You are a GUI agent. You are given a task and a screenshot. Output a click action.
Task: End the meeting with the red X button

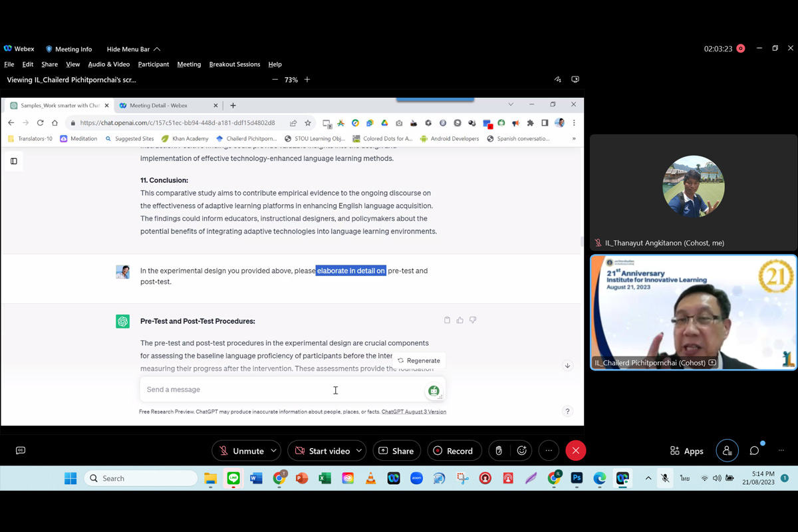(576, 451)
